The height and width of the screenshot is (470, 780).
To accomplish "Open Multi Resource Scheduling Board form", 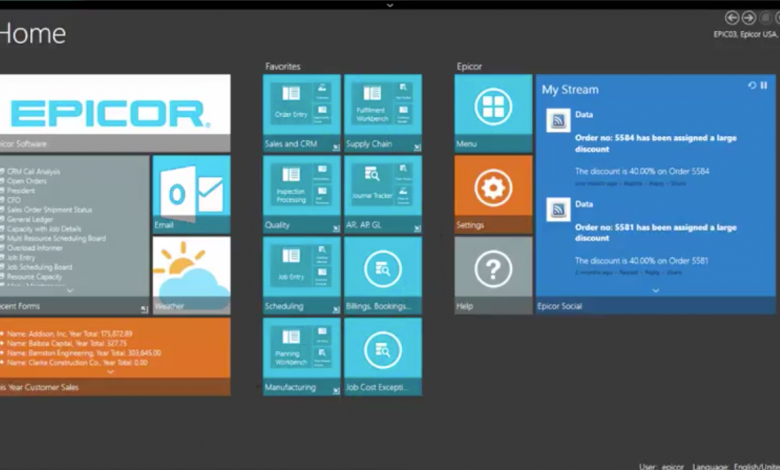I will coord(56,238).
